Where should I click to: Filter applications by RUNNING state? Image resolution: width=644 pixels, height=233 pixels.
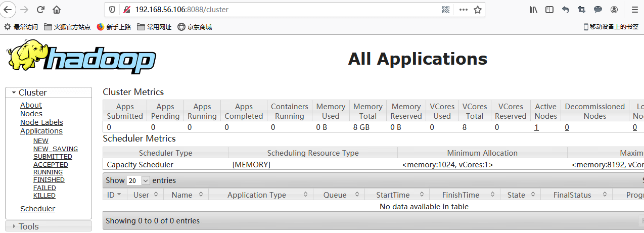point(48,172)
